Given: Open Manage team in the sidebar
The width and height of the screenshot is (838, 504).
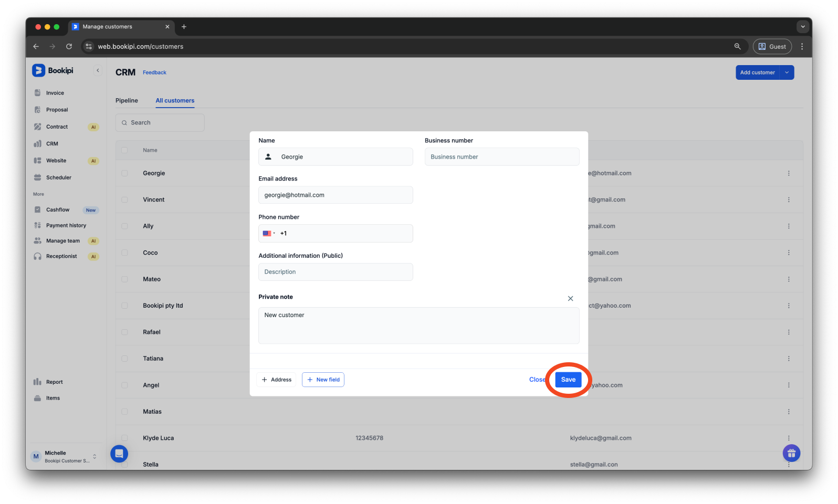Looking at the screenshot, I should (62, 240).
